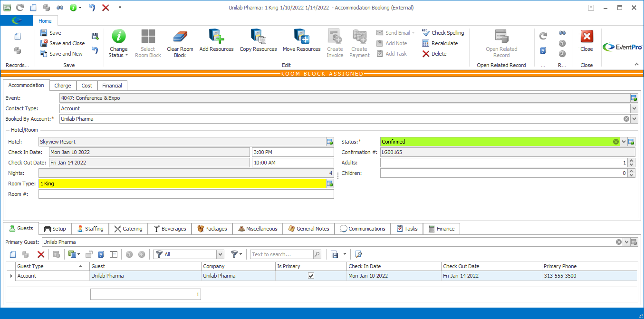The height and width of the screenshot is (319, 644).
Task: Click the Recalculate calculator icon
Action: 426,43
